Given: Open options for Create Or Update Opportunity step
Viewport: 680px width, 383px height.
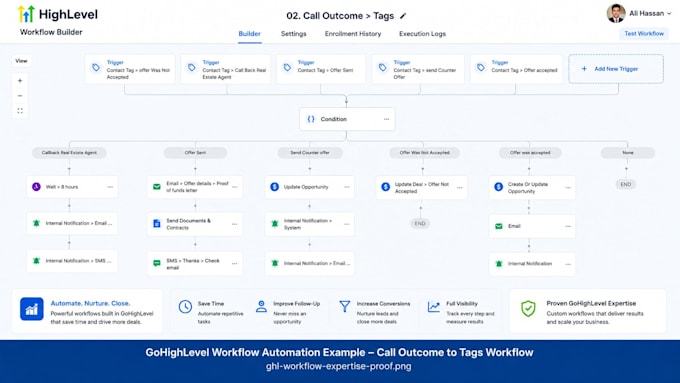Looking at the screenshot, I should (x=568, y=188).
